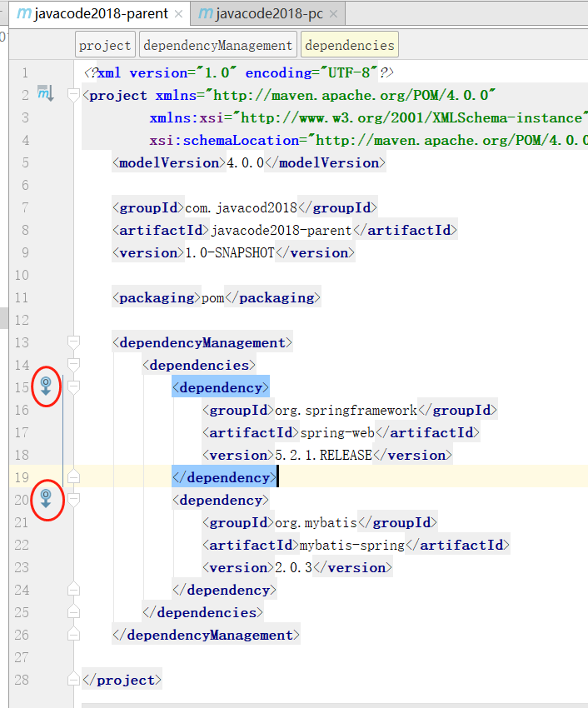Collapse the mybatis dependency on line 20
The height and width of the screenshot is (708, 588).
point(73,500)
